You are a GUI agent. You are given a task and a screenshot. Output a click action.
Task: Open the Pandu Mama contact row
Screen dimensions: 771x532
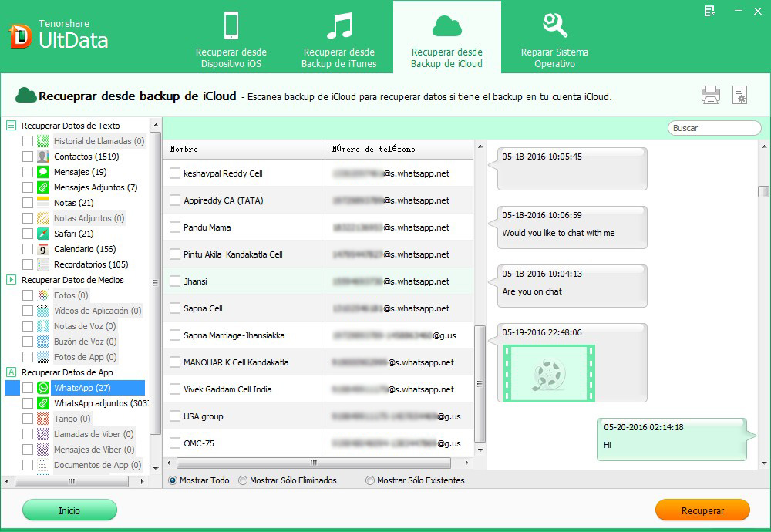pos(318,227)
